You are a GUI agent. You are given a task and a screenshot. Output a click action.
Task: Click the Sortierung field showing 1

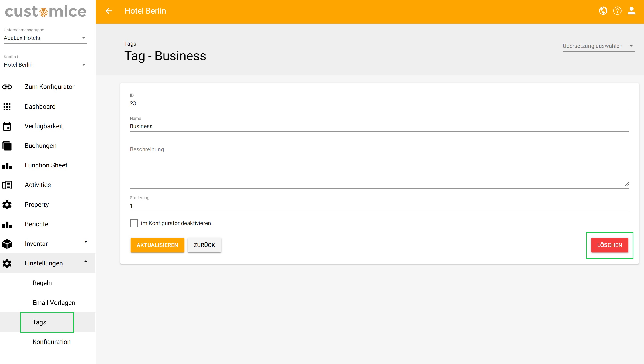tap(379, 206)
